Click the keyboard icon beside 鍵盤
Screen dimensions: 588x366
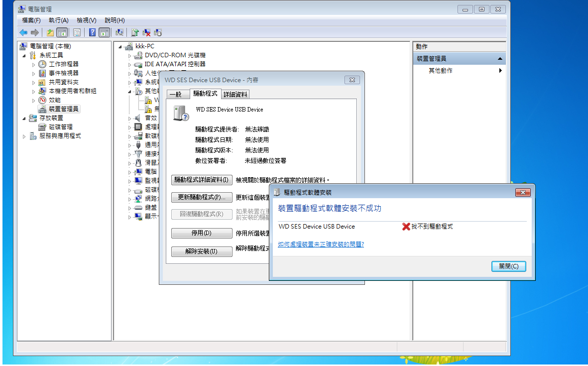pyautogui.click(x=138, y=207)
